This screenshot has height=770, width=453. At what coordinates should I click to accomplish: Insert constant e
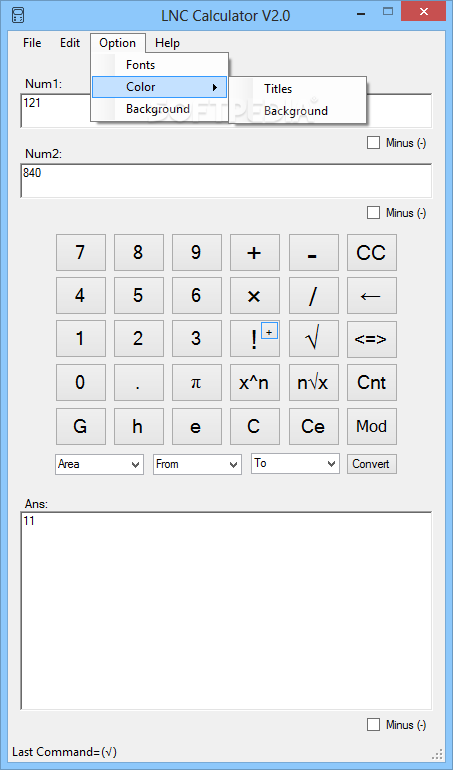click(197, 426)
